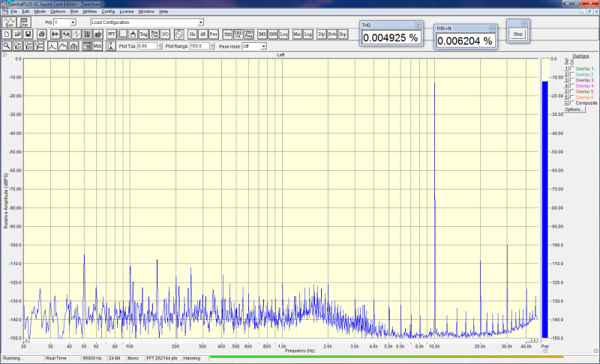Toggle the SNR utility icon
Viewport: 600px width, 364px height.
273,34
